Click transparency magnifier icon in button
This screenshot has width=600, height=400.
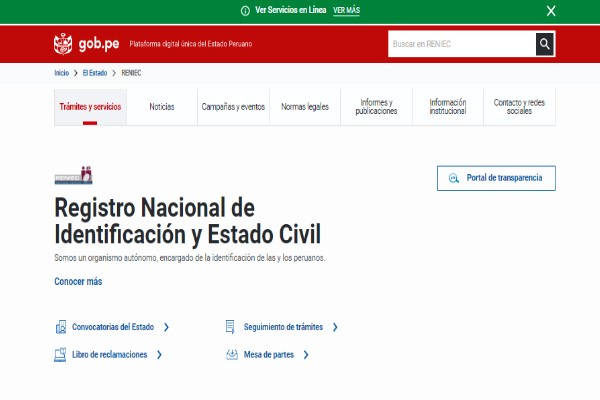pos(454,178)
